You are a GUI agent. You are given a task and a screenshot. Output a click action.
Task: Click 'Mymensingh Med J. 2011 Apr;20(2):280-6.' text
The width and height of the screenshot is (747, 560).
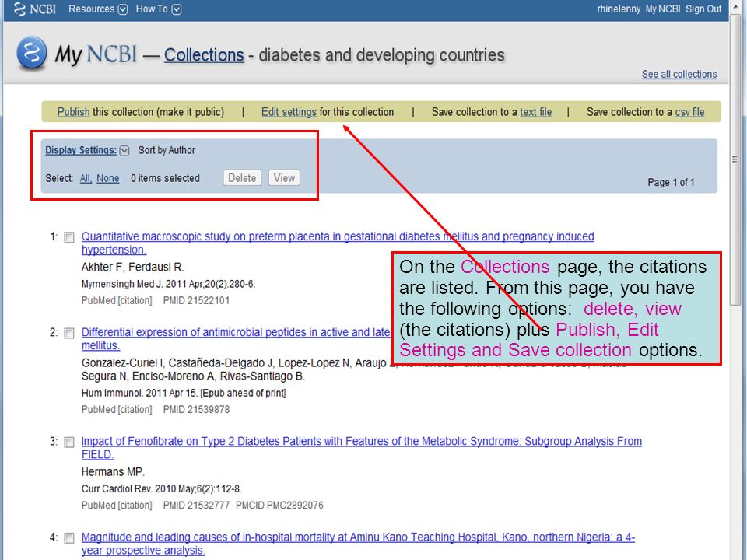(x=168, y=285)
